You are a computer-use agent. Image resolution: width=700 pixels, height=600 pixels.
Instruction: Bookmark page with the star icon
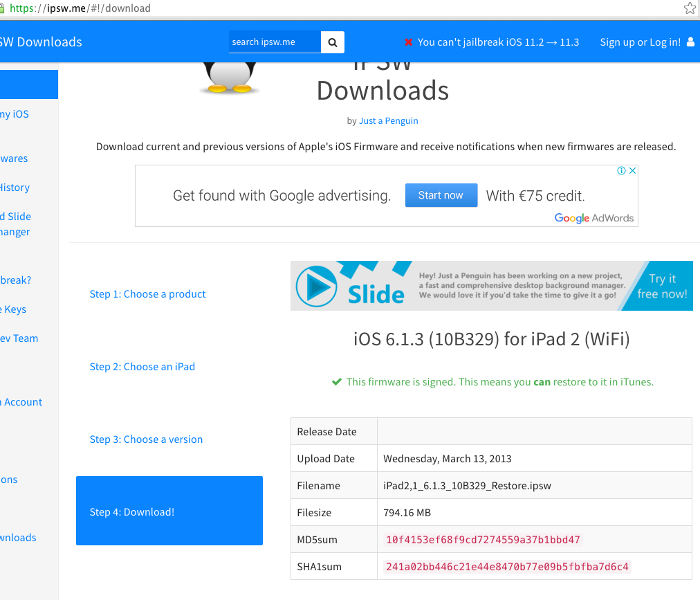(690, 8)
